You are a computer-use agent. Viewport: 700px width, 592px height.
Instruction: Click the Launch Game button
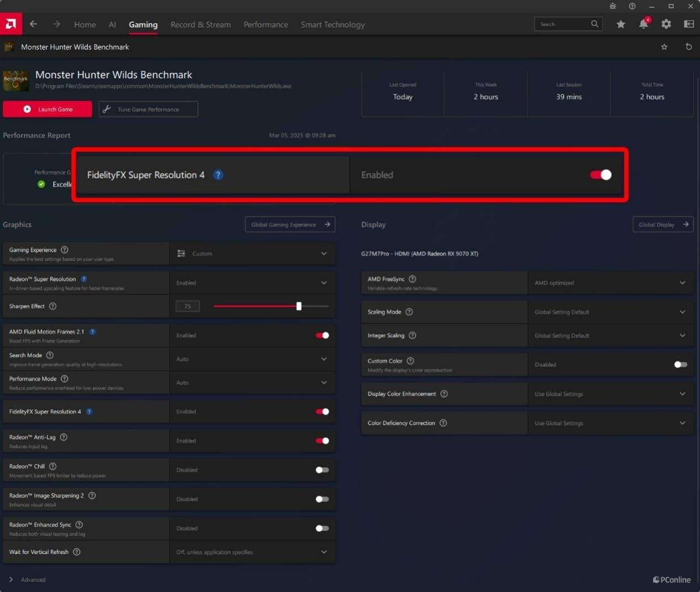(x=47, y=109)
